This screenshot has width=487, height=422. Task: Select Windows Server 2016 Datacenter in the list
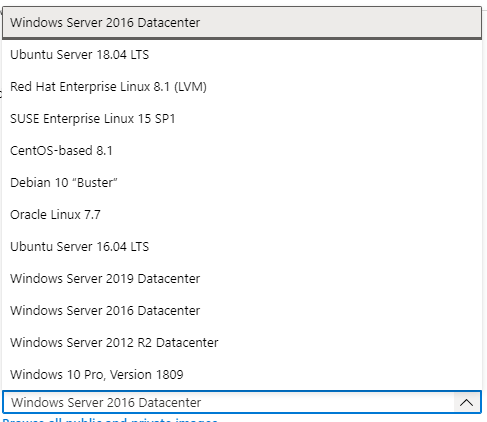tap(242, 311)
